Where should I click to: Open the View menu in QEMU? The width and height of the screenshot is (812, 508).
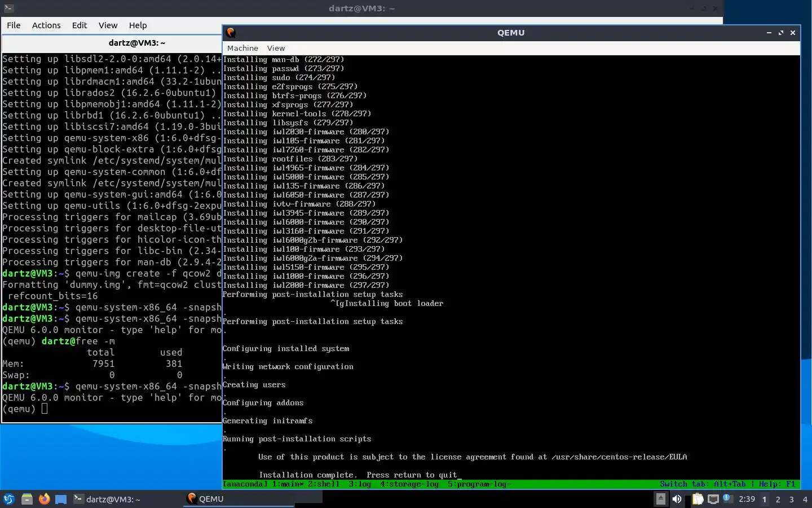click(x=276, y=49)
